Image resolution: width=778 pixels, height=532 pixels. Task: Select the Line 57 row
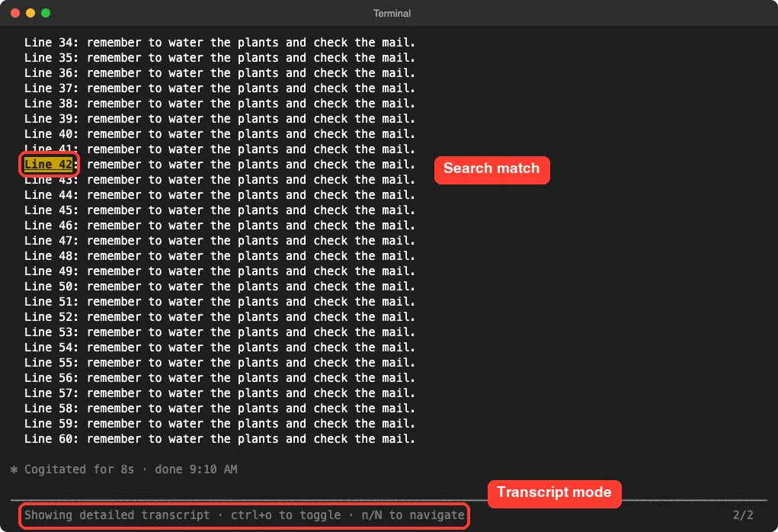[219, 393]
